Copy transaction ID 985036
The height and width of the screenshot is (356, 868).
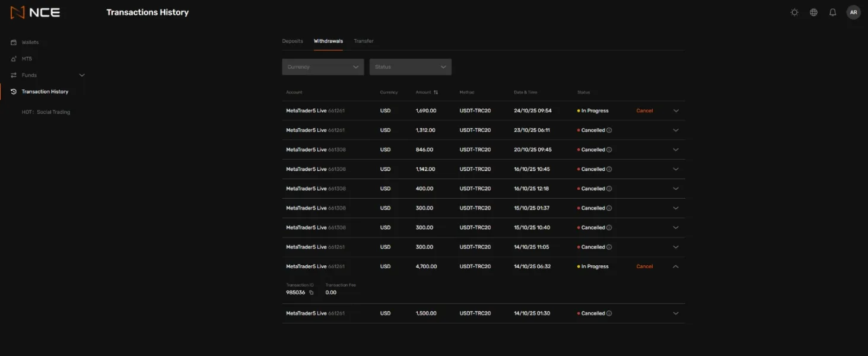(311, 293)
